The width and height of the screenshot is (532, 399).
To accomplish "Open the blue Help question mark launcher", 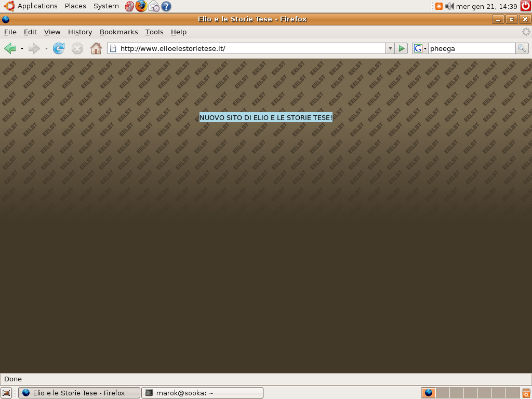I will 166,6.
